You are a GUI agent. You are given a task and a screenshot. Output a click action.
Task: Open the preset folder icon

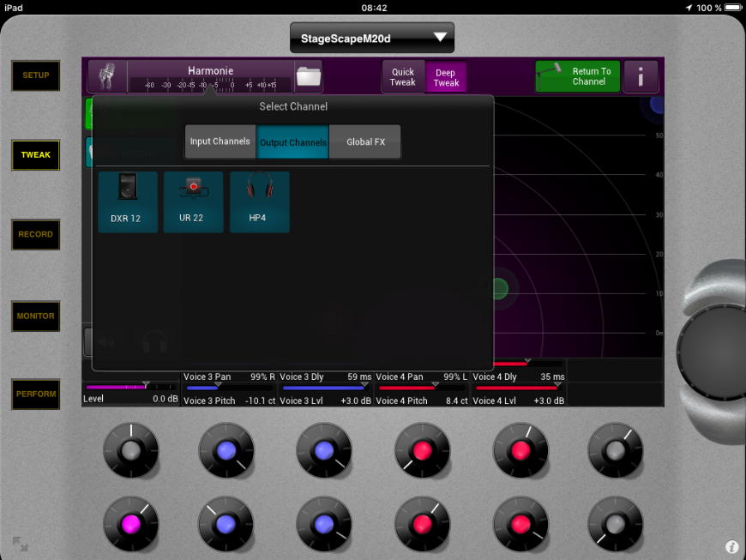pos(308,77)
